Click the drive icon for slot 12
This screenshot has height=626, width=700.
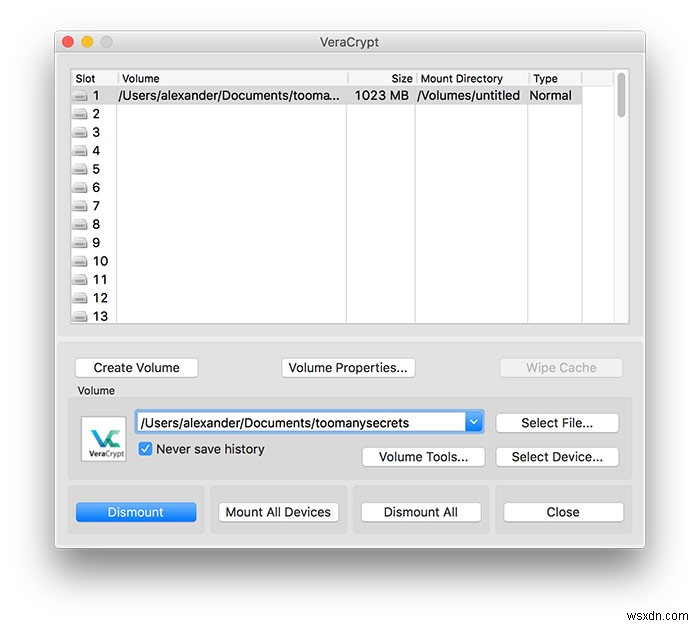(80, 298)
